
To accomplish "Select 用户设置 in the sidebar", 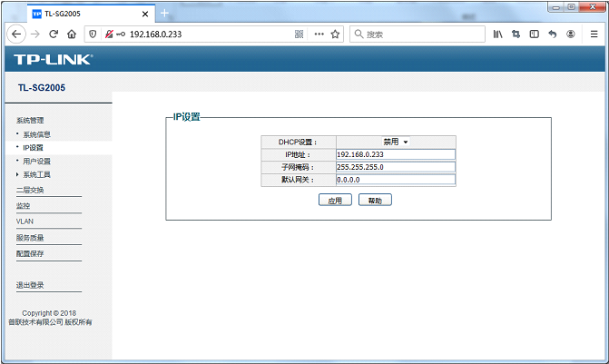I will click(x=36, y=161).
